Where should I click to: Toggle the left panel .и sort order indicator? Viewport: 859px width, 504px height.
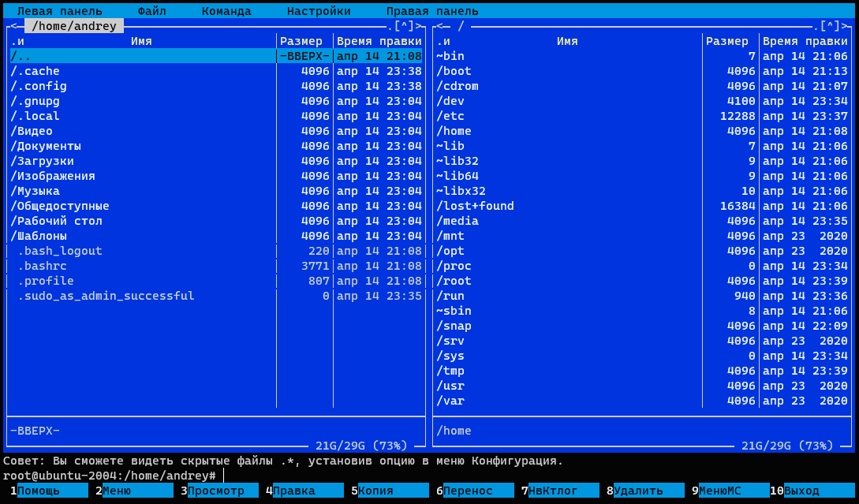click(x=17, y=41)
